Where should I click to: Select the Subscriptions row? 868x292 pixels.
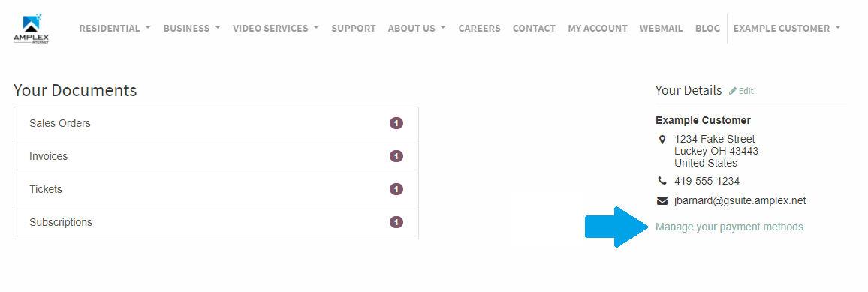pos(216,223)
